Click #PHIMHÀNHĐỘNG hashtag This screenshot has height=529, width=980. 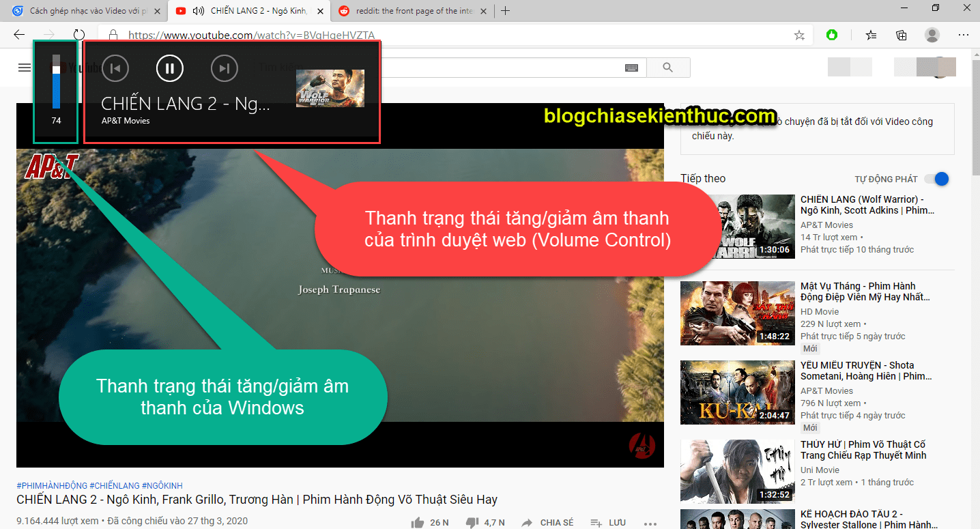point(52,485)
